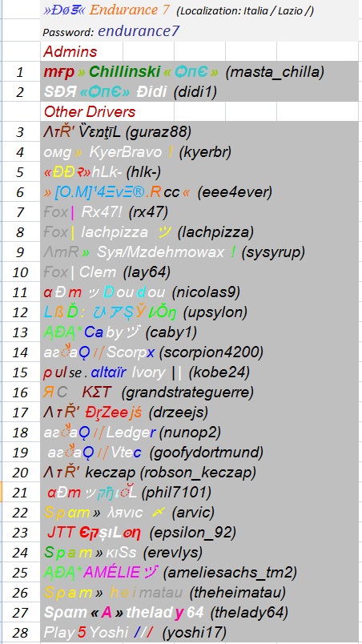Click the grandstrateguerre driver cell
The image size is (362, 644).
coord(199,392)
